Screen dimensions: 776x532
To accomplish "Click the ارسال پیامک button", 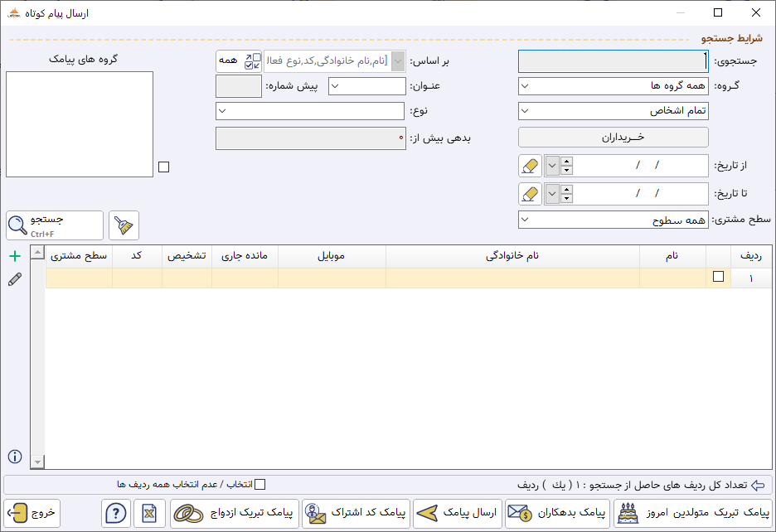I will pyautogui.click(x=458, y=514).
